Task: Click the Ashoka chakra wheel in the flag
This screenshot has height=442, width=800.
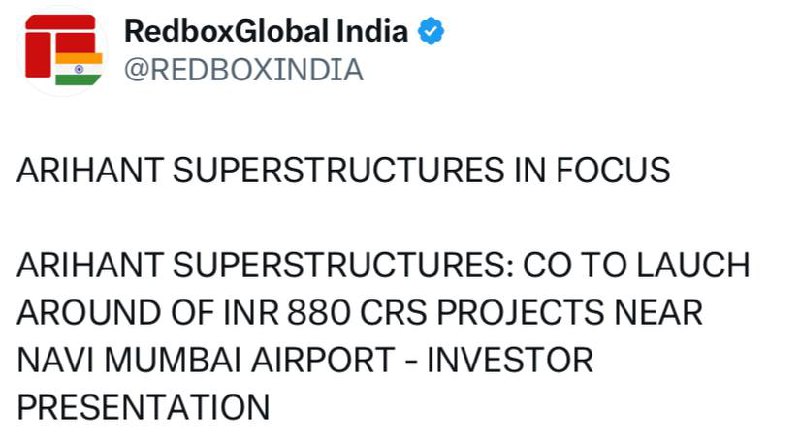Action: [x=79, y=69]
